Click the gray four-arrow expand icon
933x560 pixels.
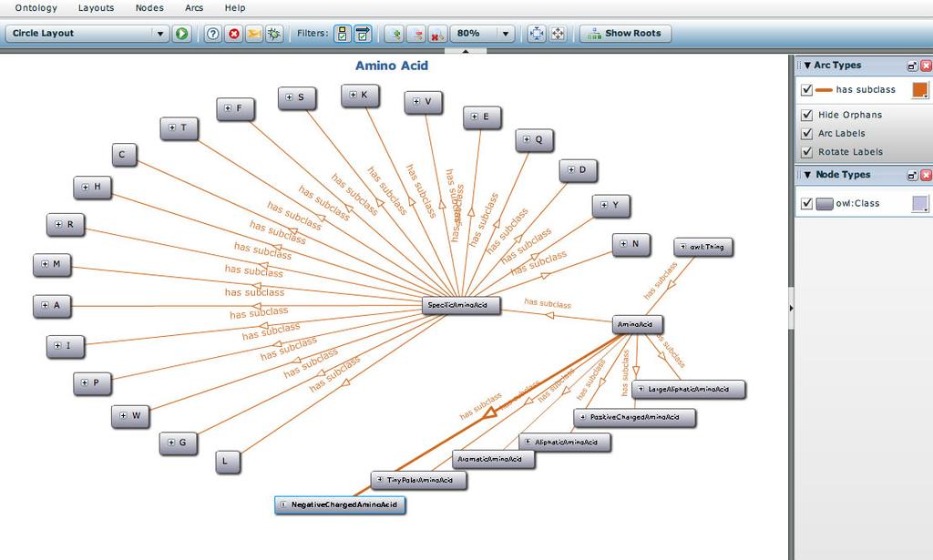tap(558, 34)
